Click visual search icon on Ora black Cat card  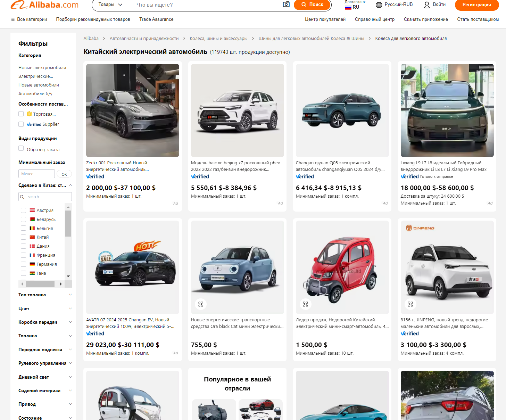[201, 304]
